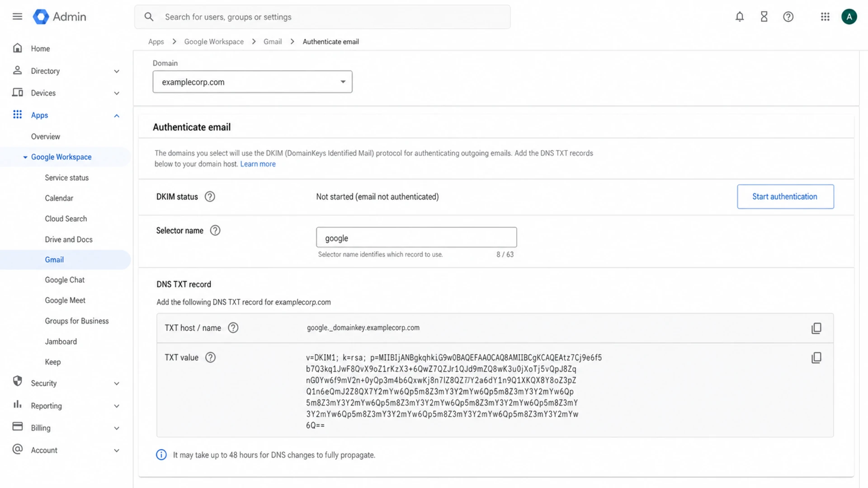Click the Google Admin logo

59,17
